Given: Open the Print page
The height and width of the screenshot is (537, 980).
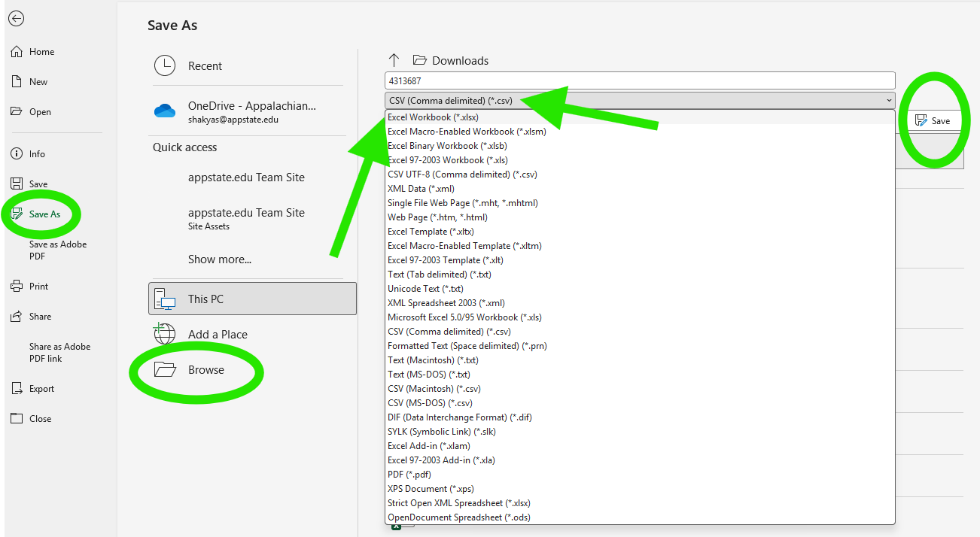Looking at the screenshot, I should (38, 287).
